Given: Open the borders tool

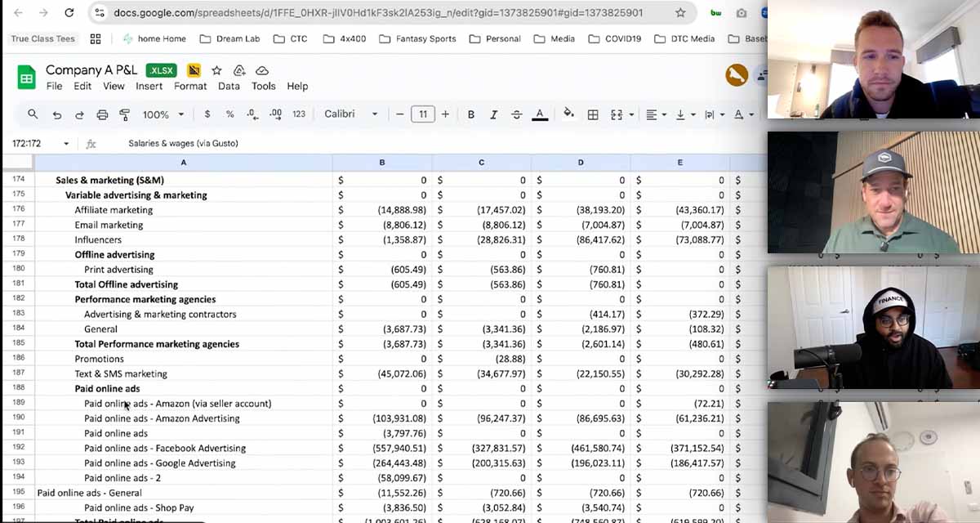Looking at the screenshot, I should coord(593,114).
